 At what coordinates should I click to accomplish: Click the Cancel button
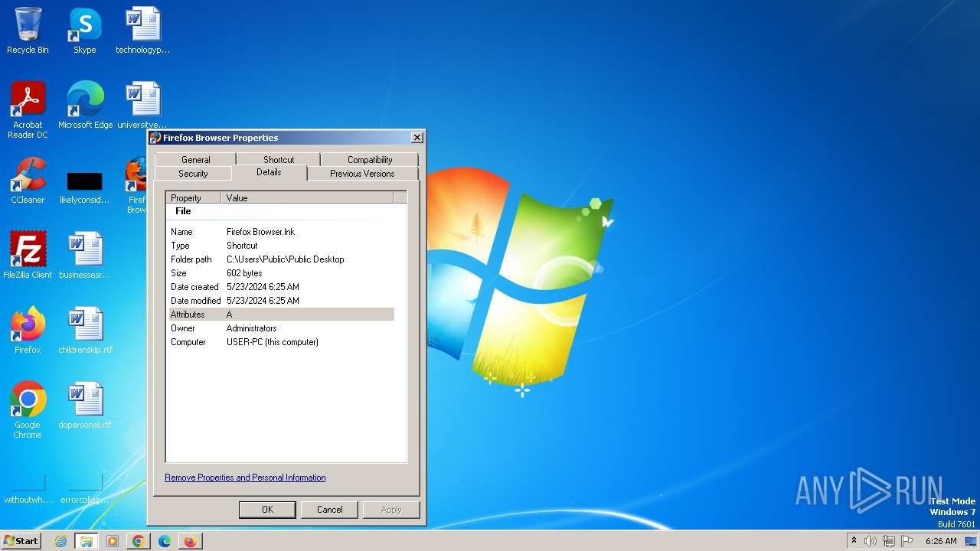(330, 510)
